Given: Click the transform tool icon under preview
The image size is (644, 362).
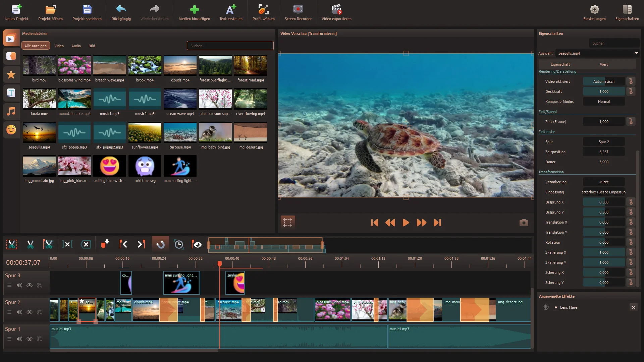Looking at the screenshot, I should pos(288,222).
